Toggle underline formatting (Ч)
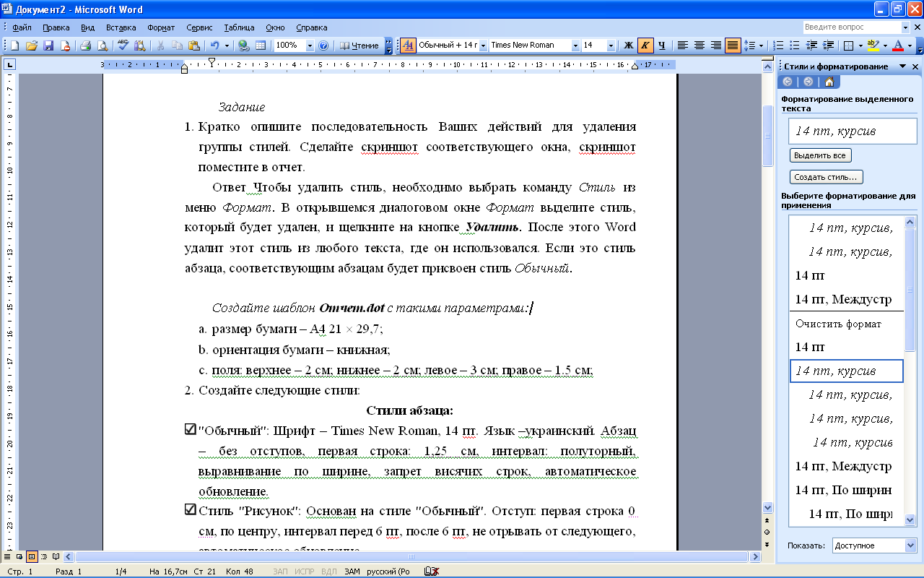This screenshot has width=924, height=578. 661,46
